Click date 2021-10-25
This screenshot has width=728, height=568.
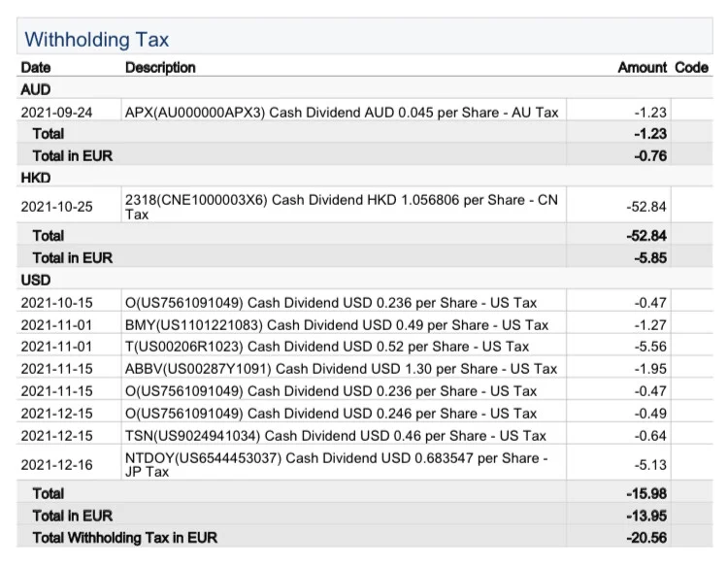tap(56, 207)
